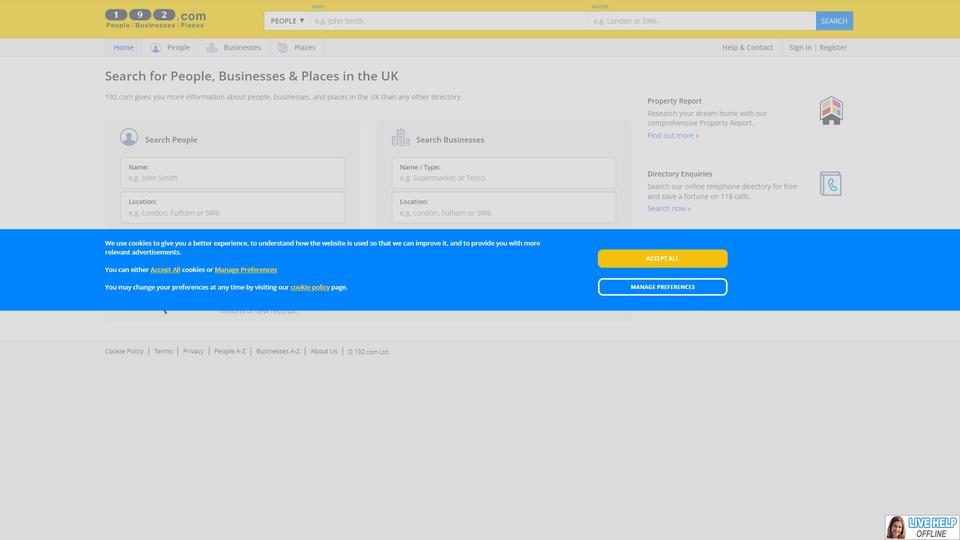Click the yellow ACCEPT ALL button
The height and width of the screenshot is (540, 960).
[662, 258]
